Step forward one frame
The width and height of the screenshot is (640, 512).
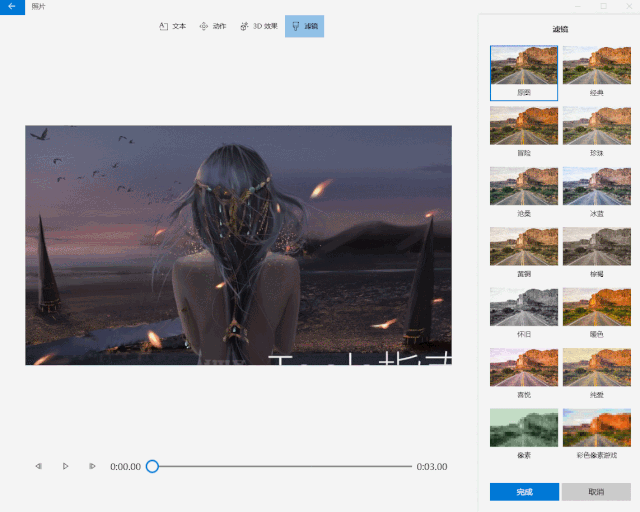point(92,466)
